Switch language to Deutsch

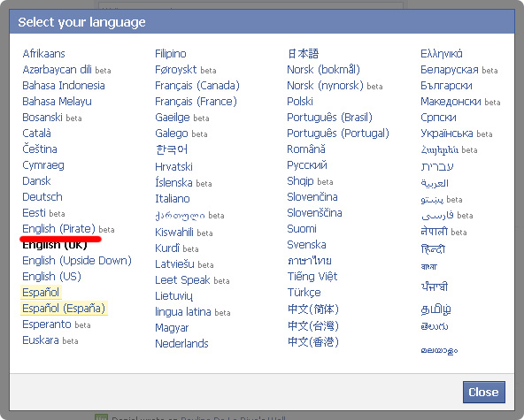[x=42, y=196]
